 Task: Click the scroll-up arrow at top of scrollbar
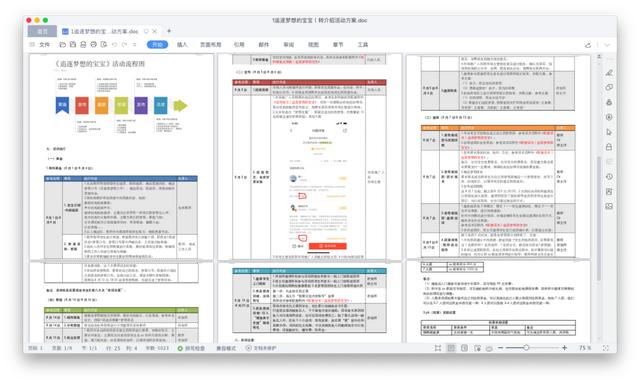tap(599, 57)
